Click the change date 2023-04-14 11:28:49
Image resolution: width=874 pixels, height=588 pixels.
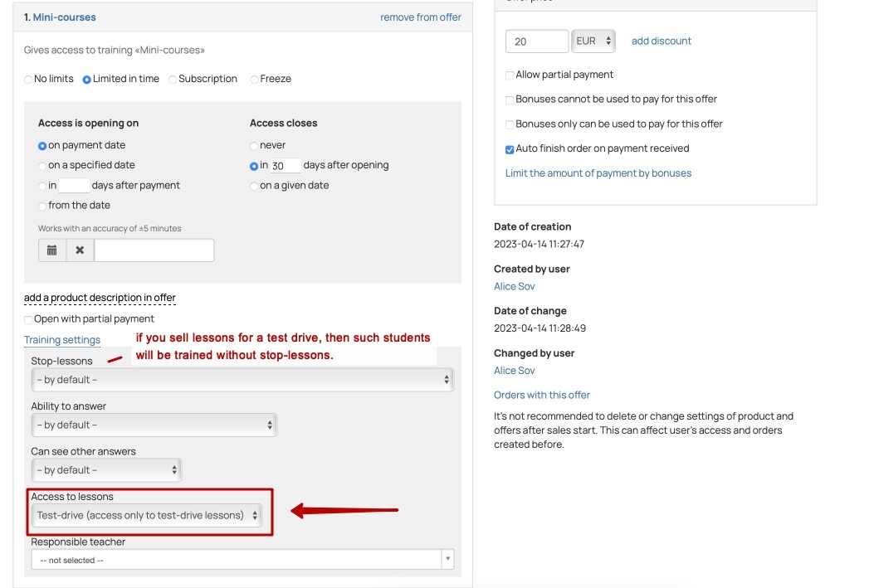pyautogui.click(x=540, y=328)
